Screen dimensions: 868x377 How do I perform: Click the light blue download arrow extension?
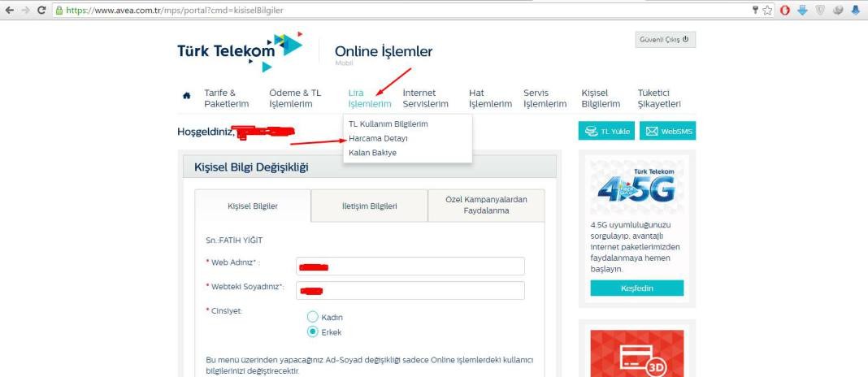[803, 10]
